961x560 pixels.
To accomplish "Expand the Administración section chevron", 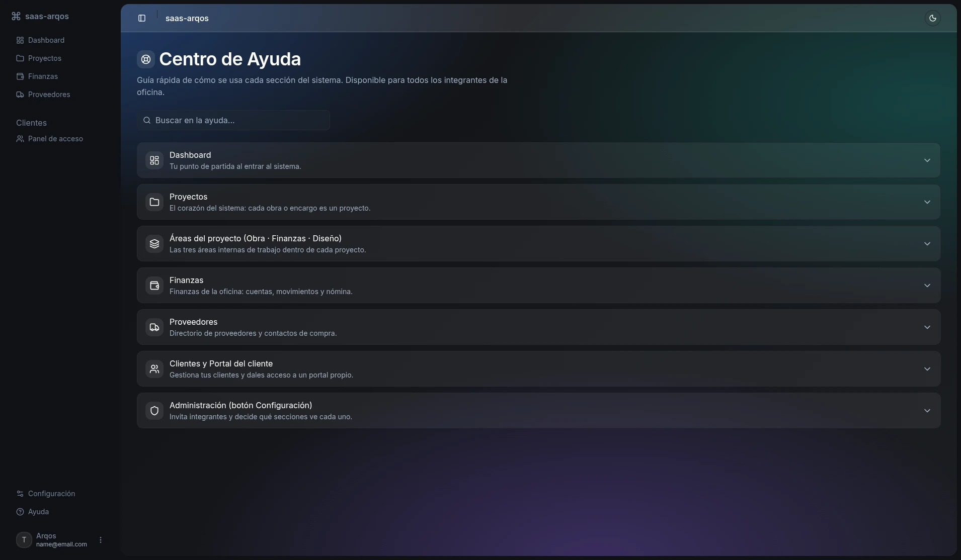I will pyautogui.click(x=927, y=411).
